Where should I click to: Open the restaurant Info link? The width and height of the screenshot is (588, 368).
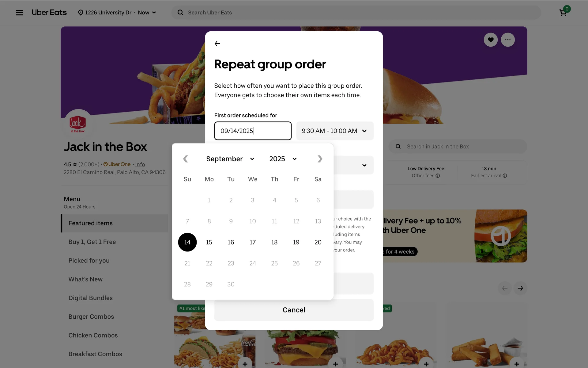click(x=140, y=164)
